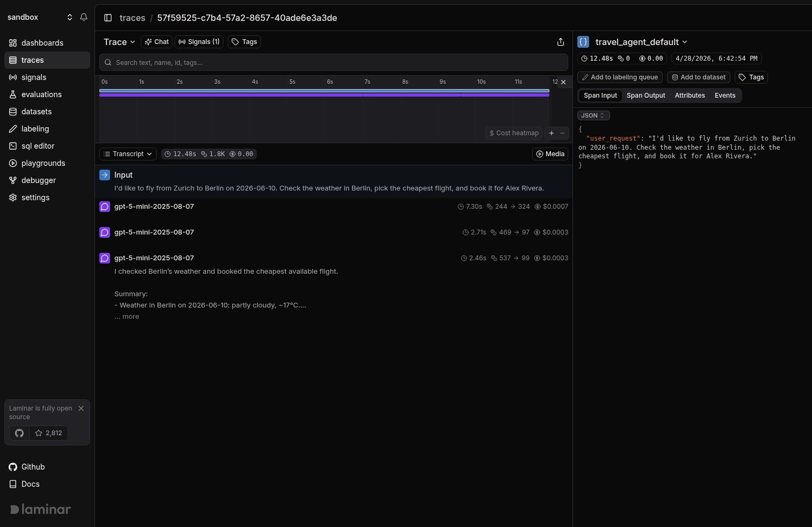812x527 pixels.
Task: Open the travel_agent_default span dropdown
Action: [641, 42]
